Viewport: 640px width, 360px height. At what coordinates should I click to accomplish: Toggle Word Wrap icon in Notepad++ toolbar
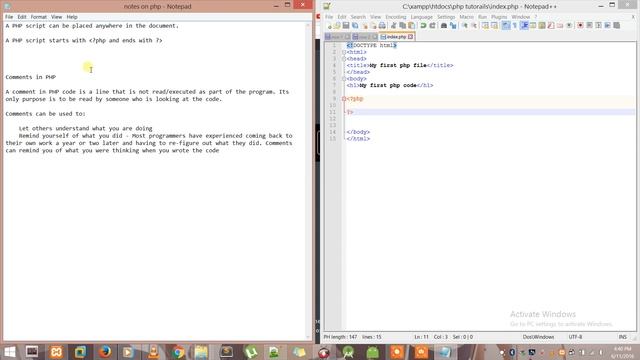click(506, 26)
